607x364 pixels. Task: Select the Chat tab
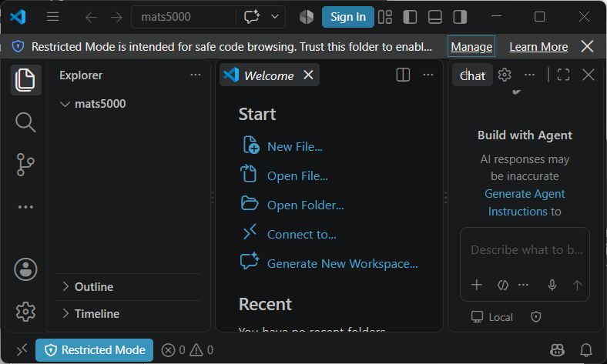coord(472,75)
